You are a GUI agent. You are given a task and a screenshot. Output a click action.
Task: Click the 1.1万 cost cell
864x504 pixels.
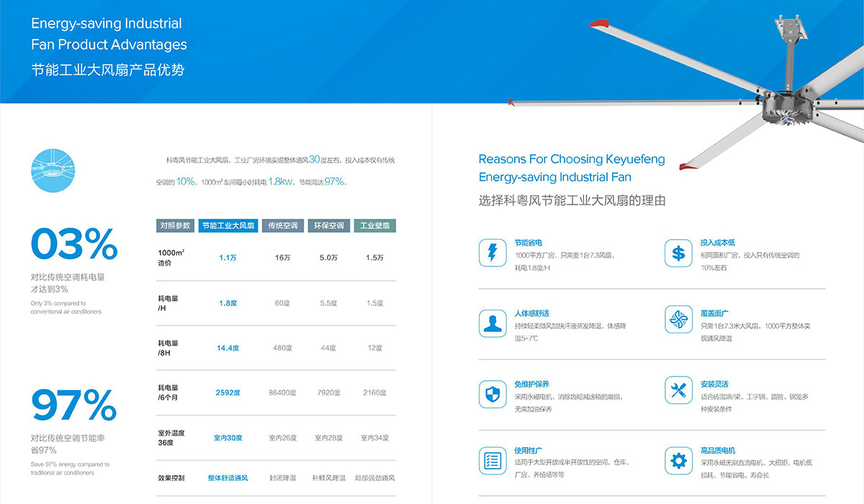click(228, 258)
